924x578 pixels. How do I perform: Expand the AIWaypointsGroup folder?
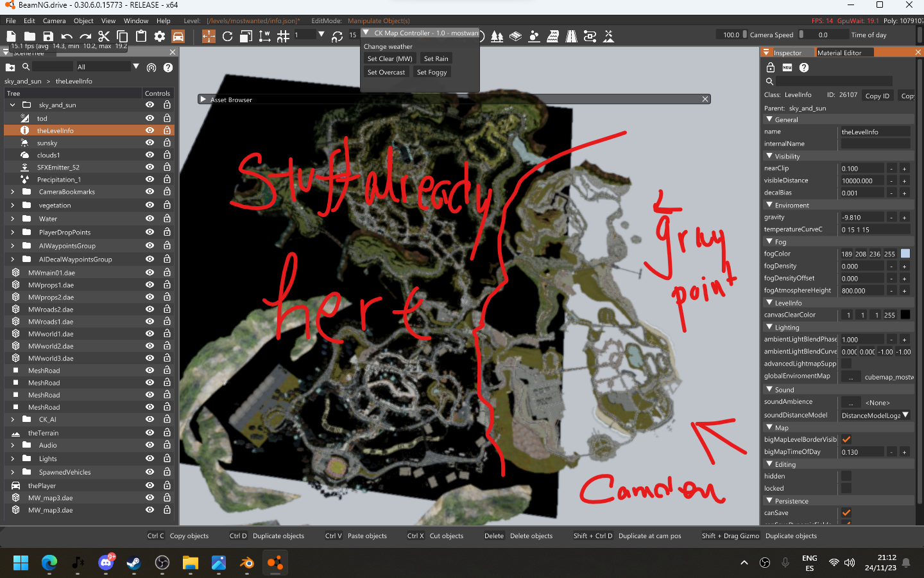click(12, 245)
